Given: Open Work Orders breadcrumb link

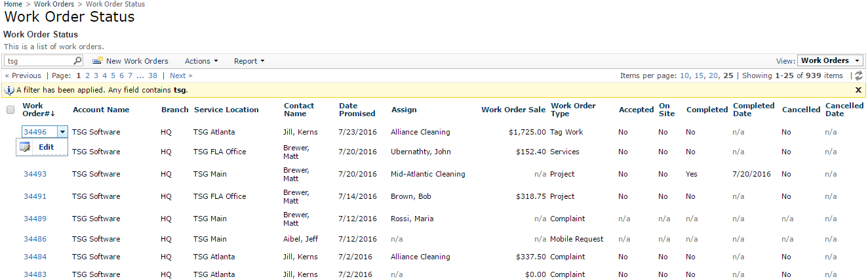Looking at the screenshot, I should pos(53,4).
